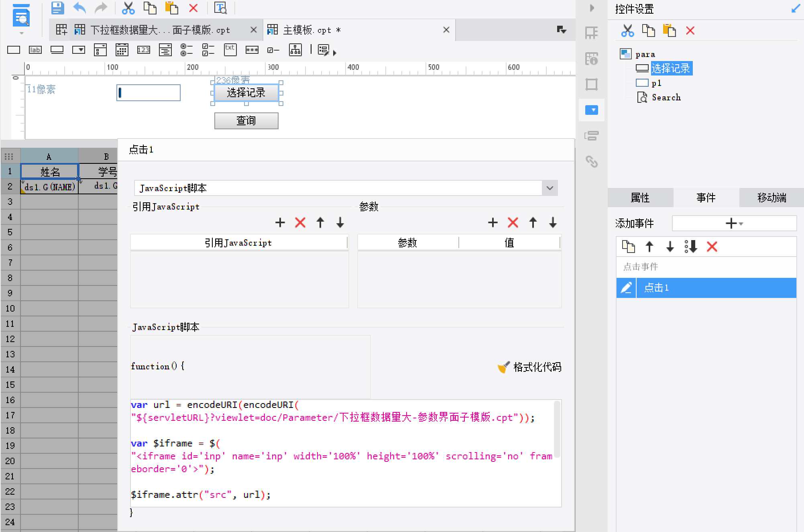Insert a checkbox group widget
Viewport: 804px width, 532px height.
[208, 50]
